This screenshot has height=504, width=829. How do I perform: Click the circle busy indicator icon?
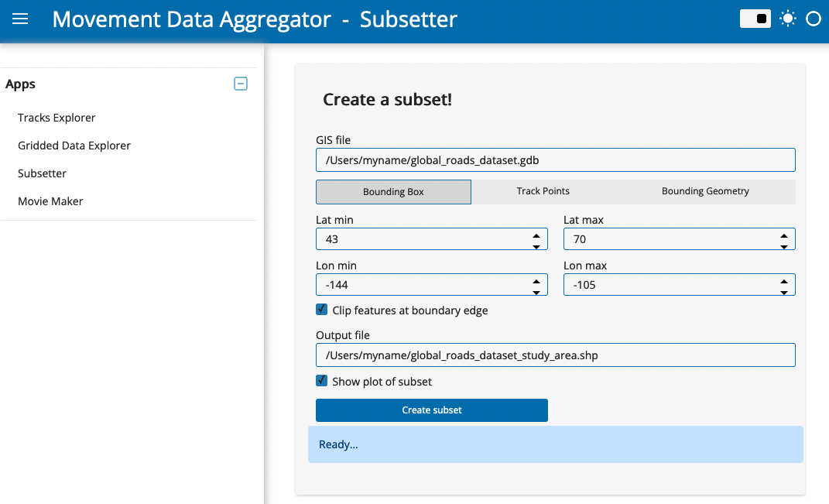click(814, 19)
